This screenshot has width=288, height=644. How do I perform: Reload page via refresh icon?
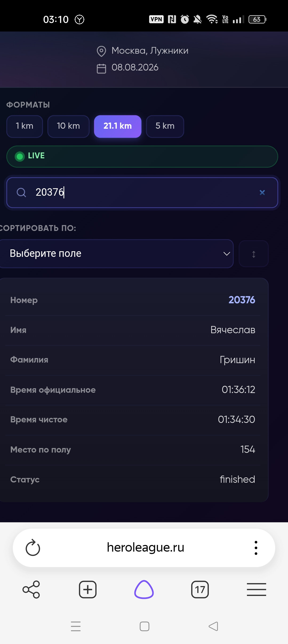33,548
